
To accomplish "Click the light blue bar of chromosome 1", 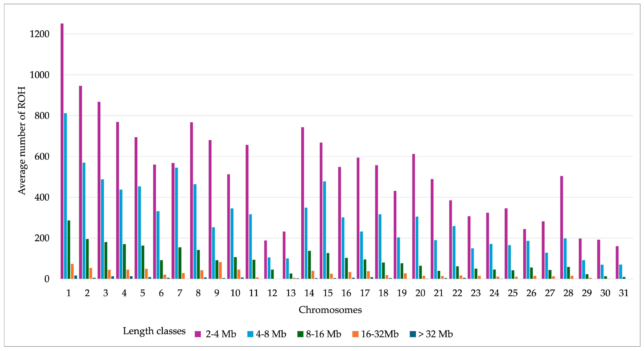I will 65,196.
